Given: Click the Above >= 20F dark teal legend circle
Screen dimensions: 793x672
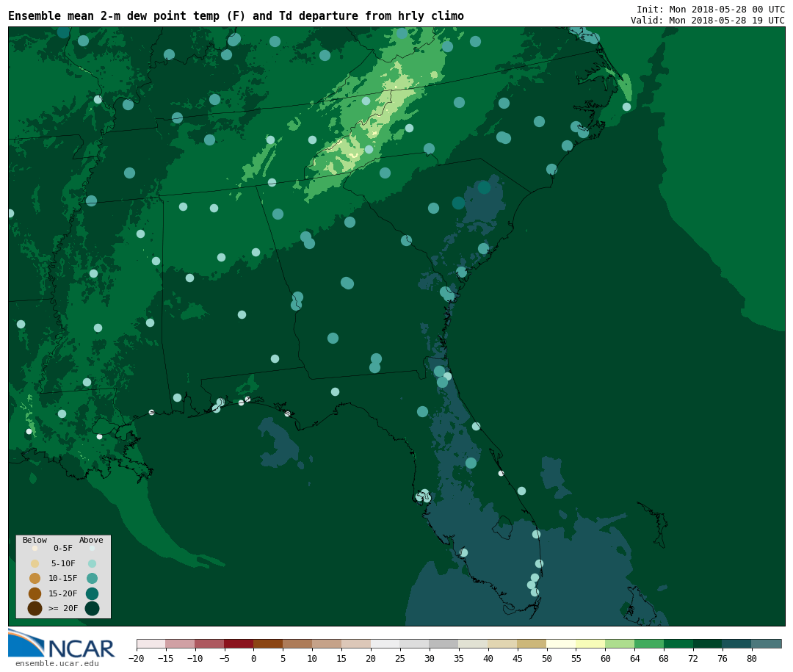Looking at the screenshot, I should [x=92, y=608].
